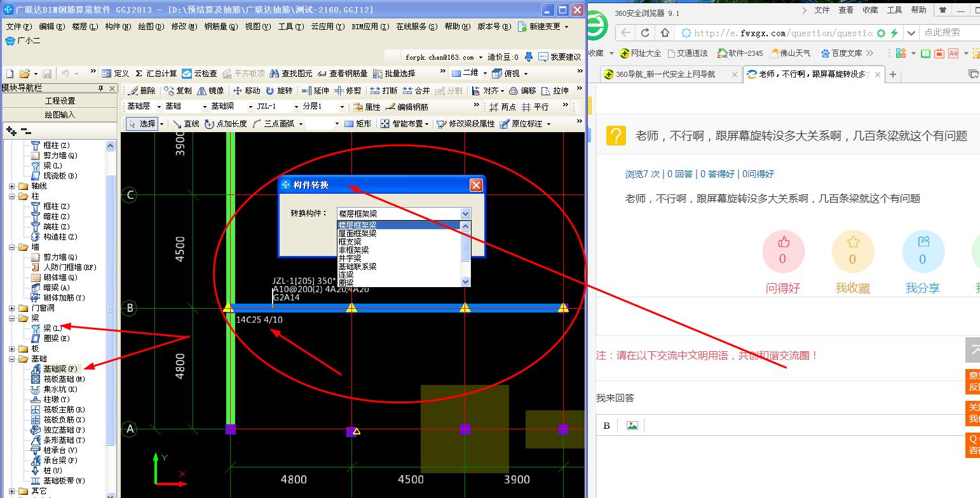Select 独立基础(P) in the tree

[x=58, y=430]
